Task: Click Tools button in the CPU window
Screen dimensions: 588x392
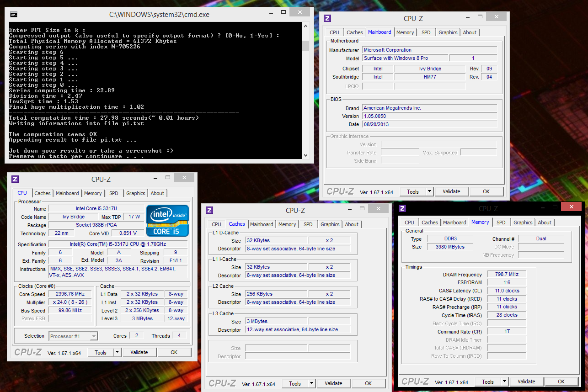Action: tap(101, 352)
